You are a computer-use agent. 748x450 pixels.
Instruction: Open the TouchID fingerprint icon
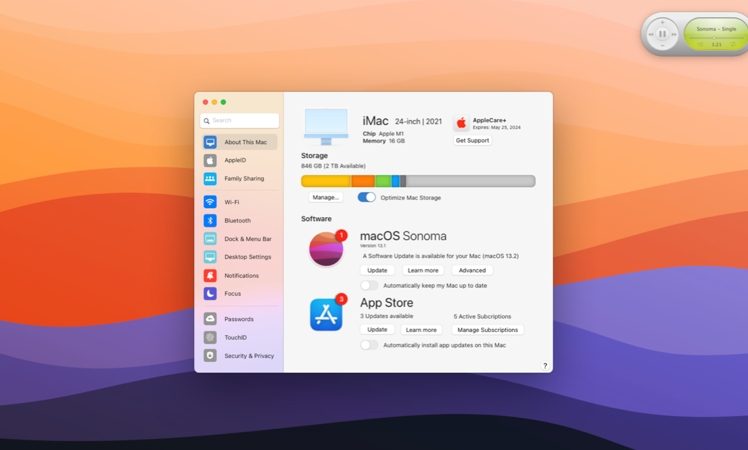(210, 338)
